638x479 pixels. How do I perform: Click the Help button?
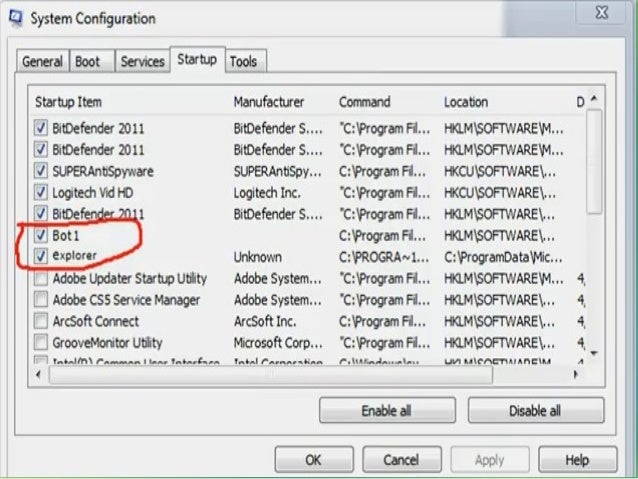click(x=577, y=459)
